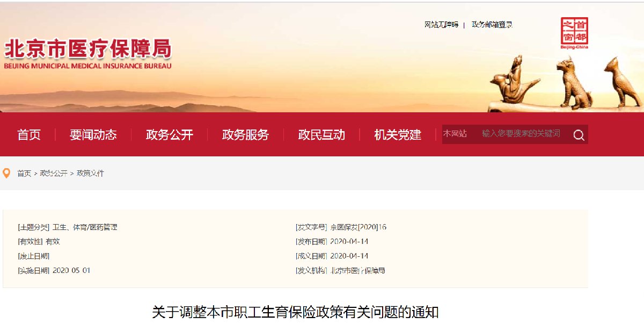Click the 京医保发[2020]16 document number
This screenshot has height=324, width=644.
[x=359, y=227]
